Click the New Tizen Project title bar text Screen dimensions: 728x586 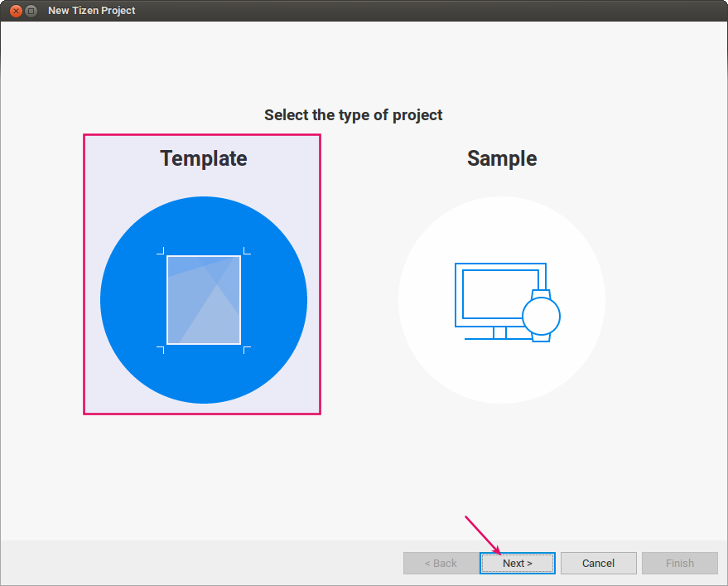(x=91, y=11)
